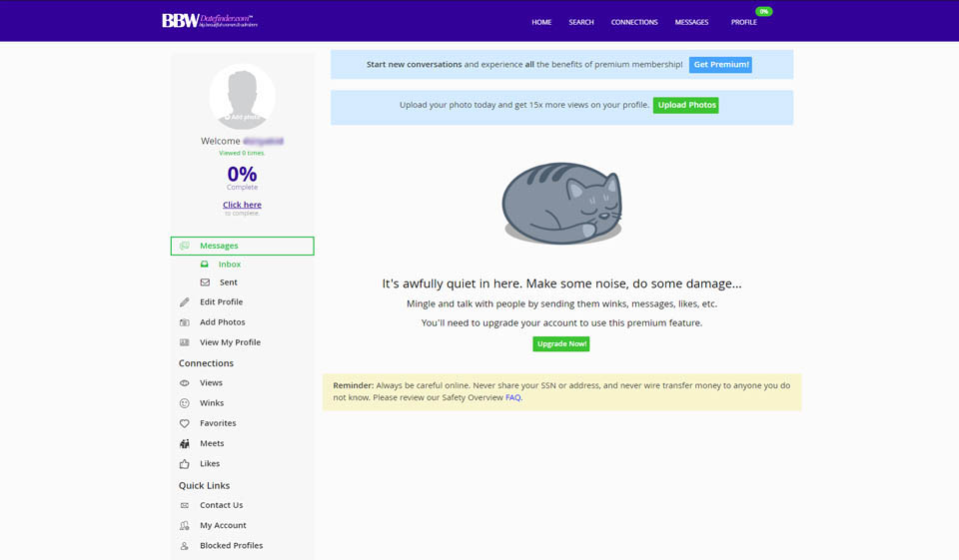Click the envelope icon beside Sent
The image size is (959, 560).
[205, 282]
